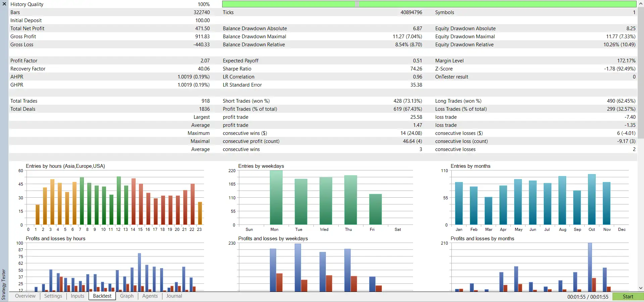644x302 pixels.
Task: Select the Profit Factor row
Action: [110, 61]
